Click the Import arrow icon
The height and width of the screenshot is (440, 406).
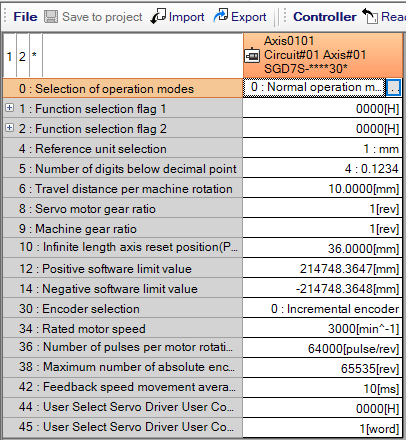(x=158, y=16)
